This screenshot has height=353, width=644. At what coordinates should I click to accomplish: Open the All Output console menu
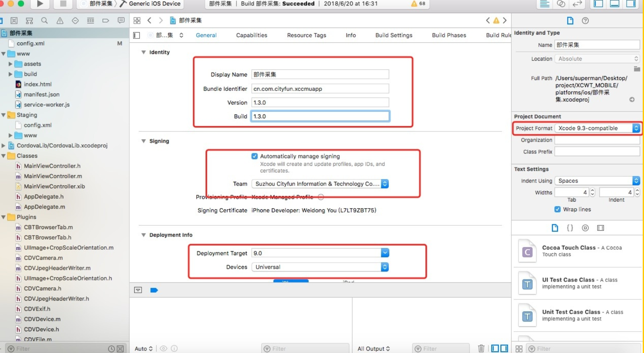pyautogui.click(x=374, y=349)
